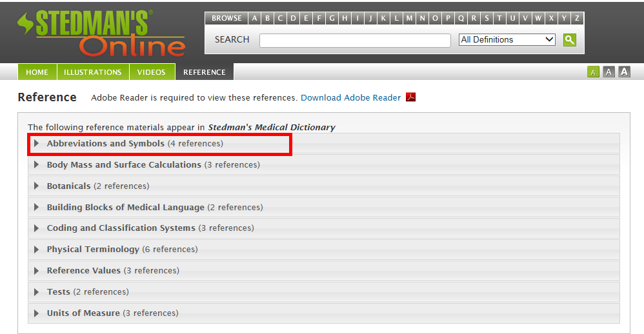Screen dimensions: 644x334
Task: Browse terms starting with J
Action: [370, 18]
